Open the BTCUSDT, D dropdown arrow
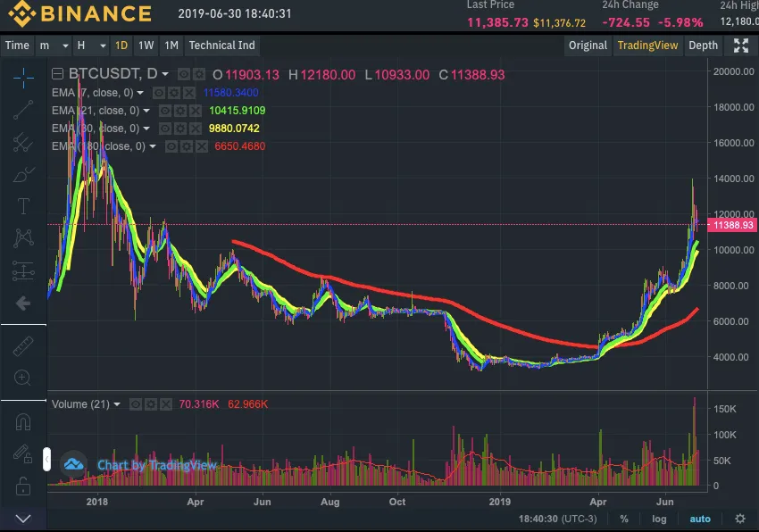 click(x=165, y=74)
